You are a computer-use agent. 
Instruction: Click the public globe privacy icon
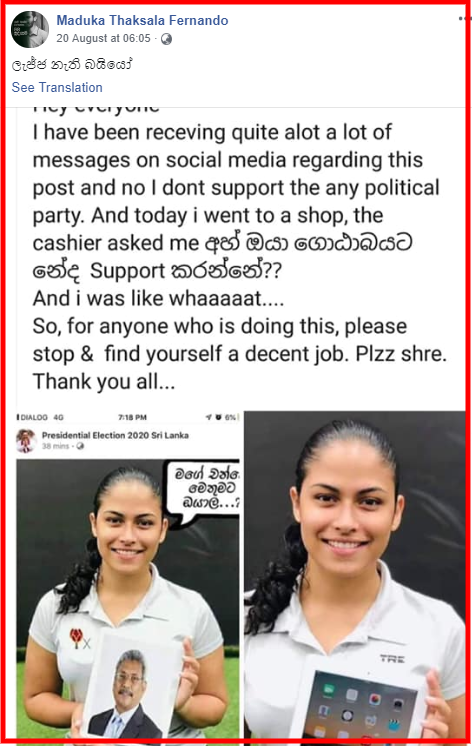pyautogui.click(x=166, y=39)
